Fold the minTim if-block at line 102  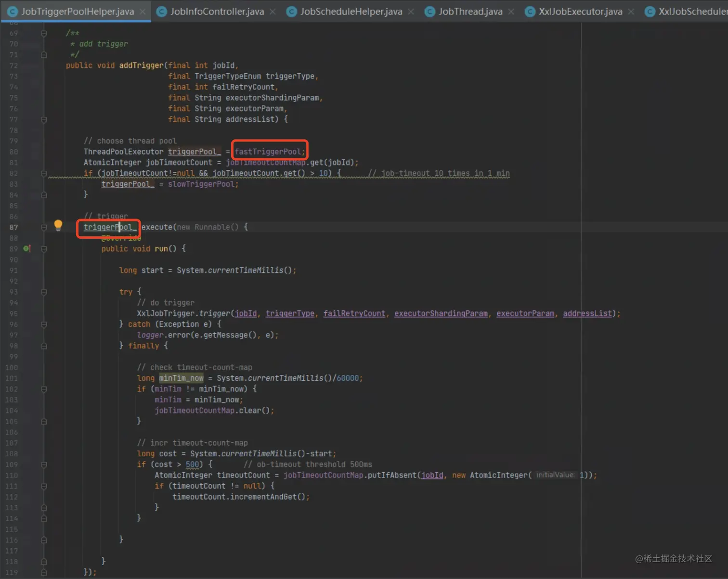tap(44, 389)
